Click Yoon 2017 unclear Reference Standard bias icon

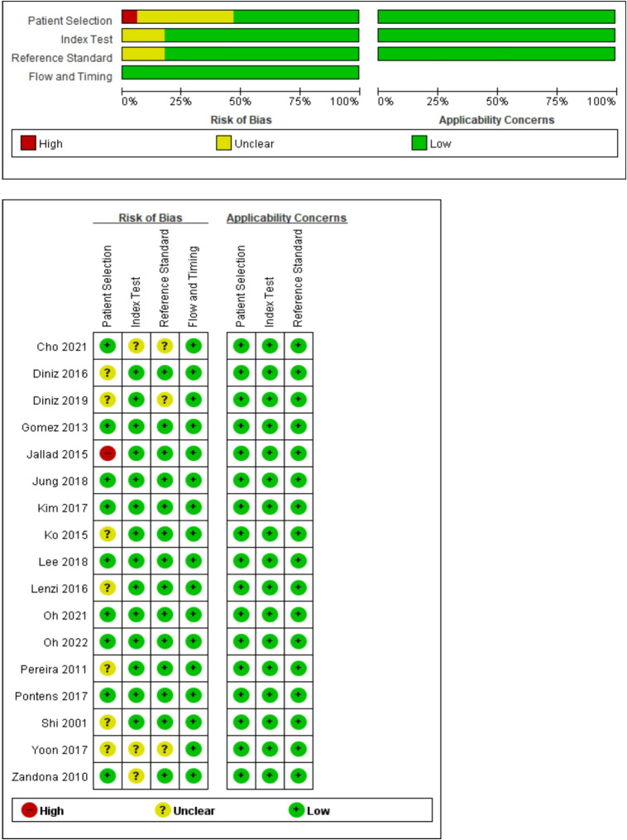click(165, 749)
